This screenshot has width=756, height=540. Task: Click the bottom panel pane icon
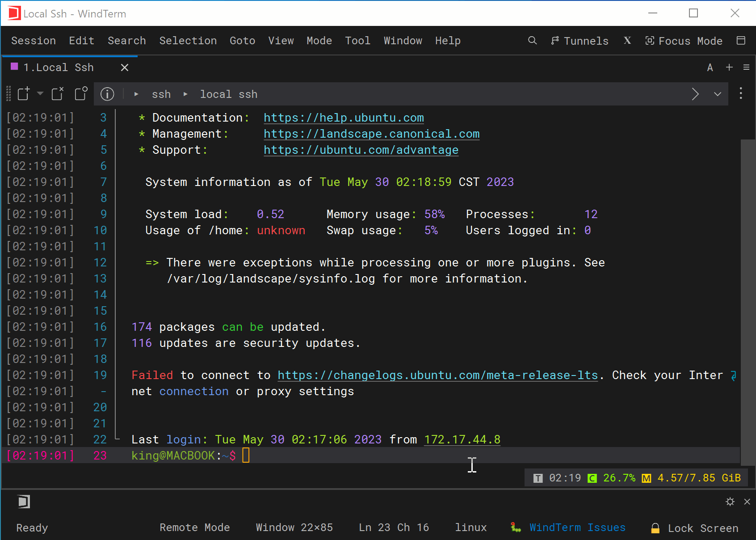(x=24, y=502)
